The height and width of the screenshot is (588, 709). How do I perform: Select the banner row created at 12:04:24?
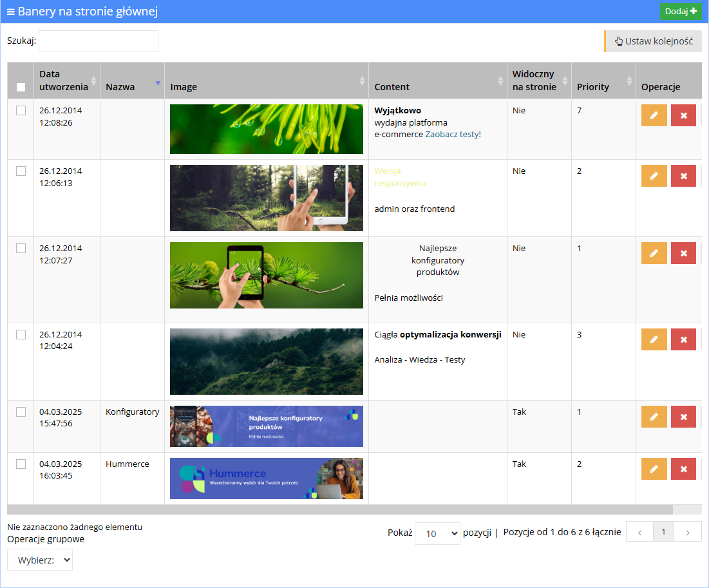pyautogui.click(x=21, y=335)
